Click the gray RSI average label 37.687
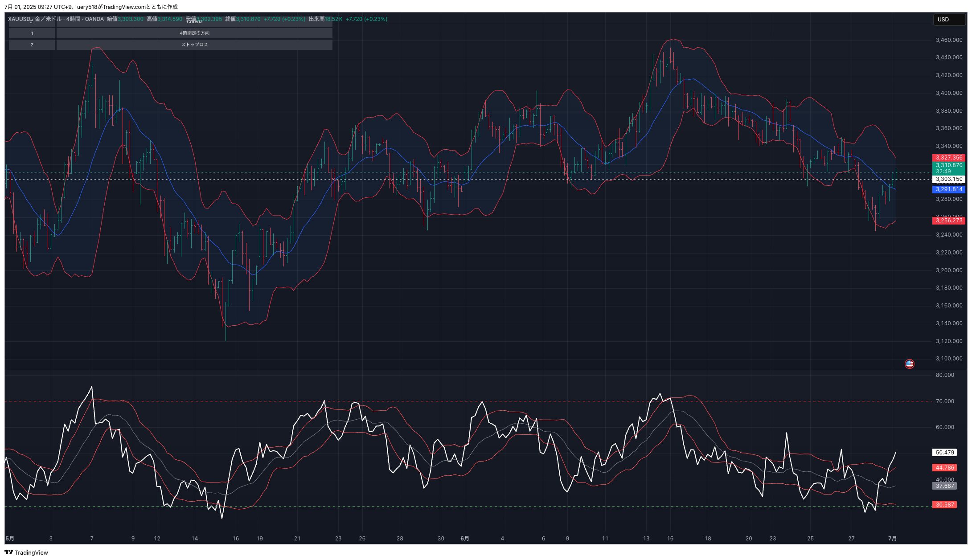 944,486
